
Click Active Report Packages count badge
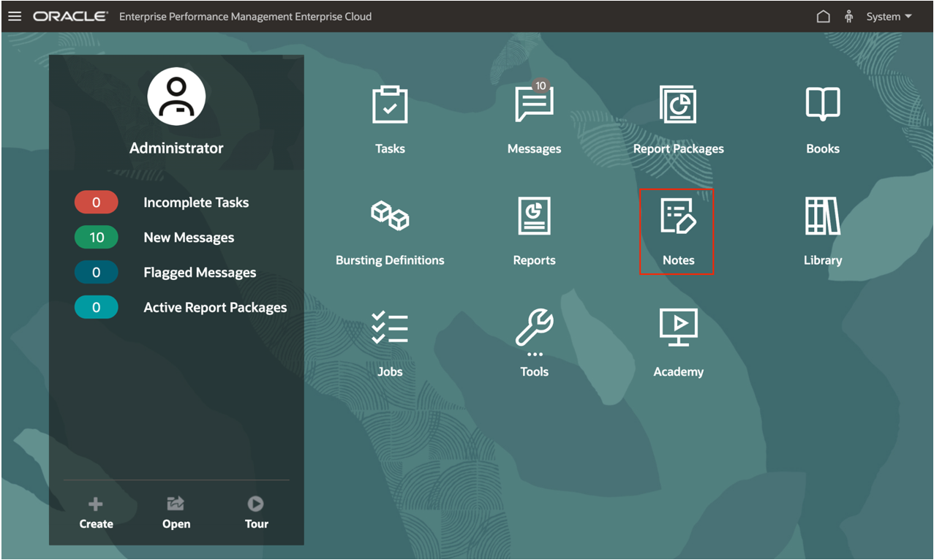(96, 308)
